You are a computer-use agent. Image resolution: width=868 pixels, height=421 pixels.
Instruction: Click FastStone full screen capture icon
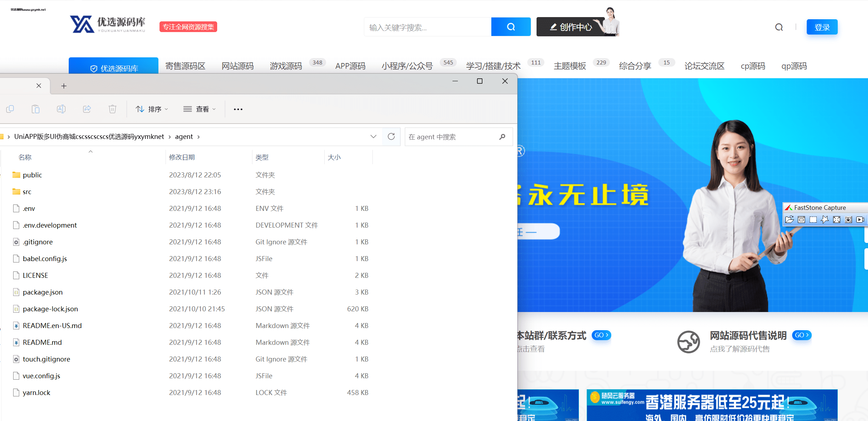pos(837,219)
